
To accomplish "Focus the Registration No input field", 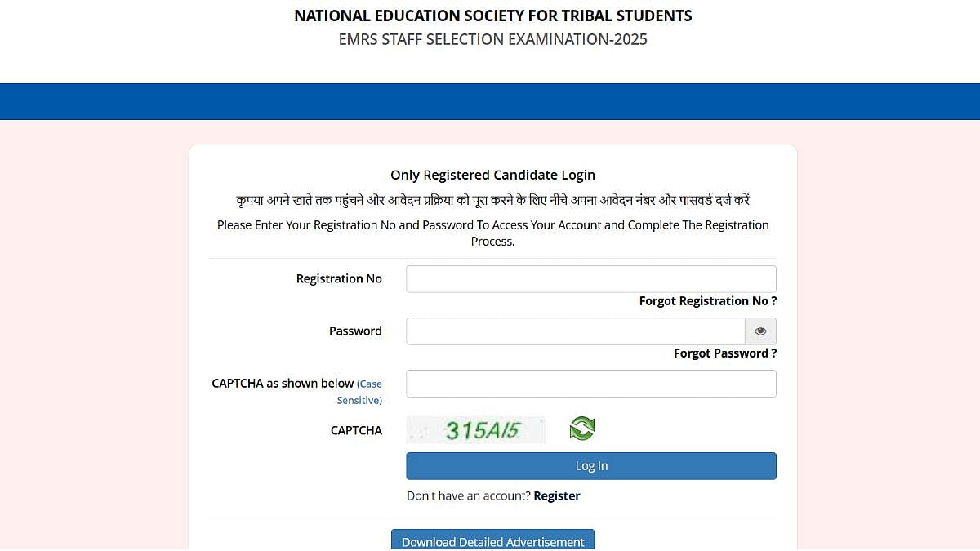I will point(590,278).
